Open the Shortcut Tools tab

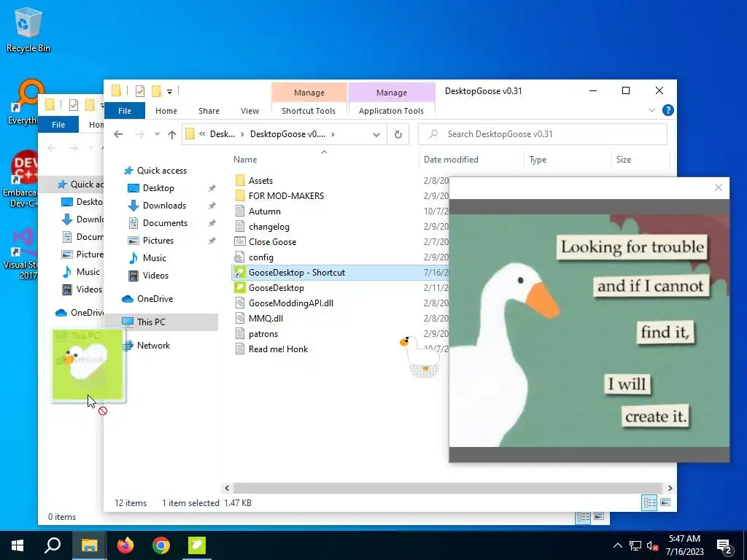pyautogui.click(x=309, y=111)
